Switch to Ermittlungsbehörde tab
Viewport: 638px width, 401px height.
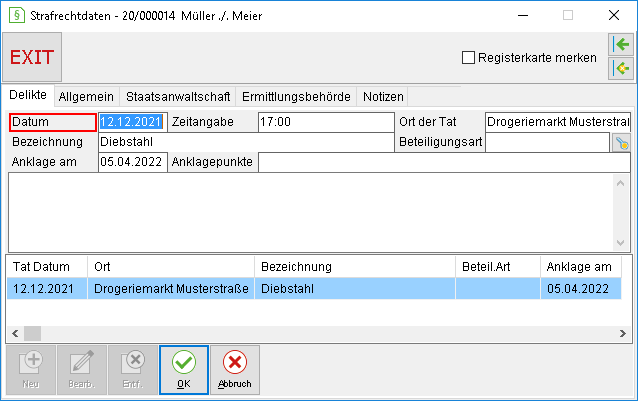coord(296,97)
